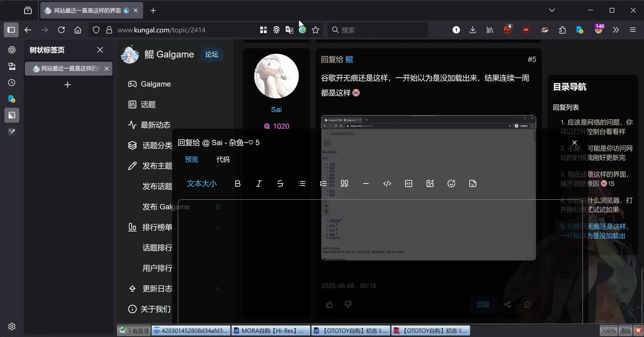Apply strikethrough in reply editor

click(280, 184)
